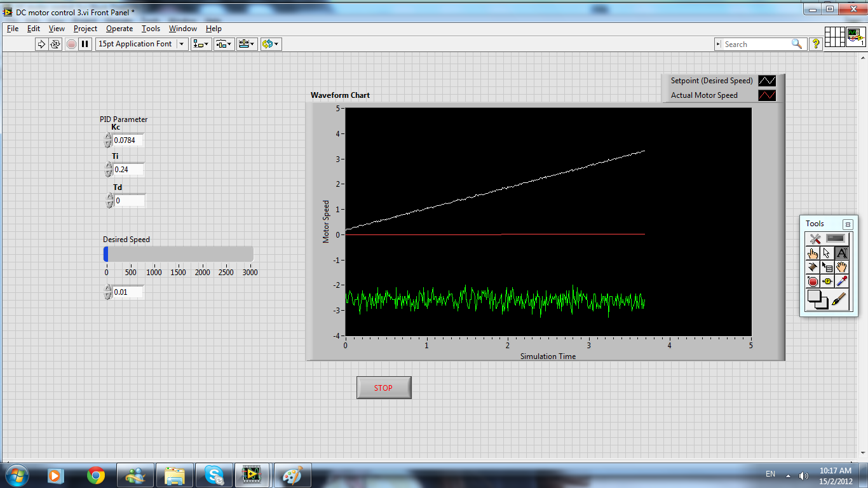Click the Windows Explorer folder taskbar icon

tap(175, 475)
